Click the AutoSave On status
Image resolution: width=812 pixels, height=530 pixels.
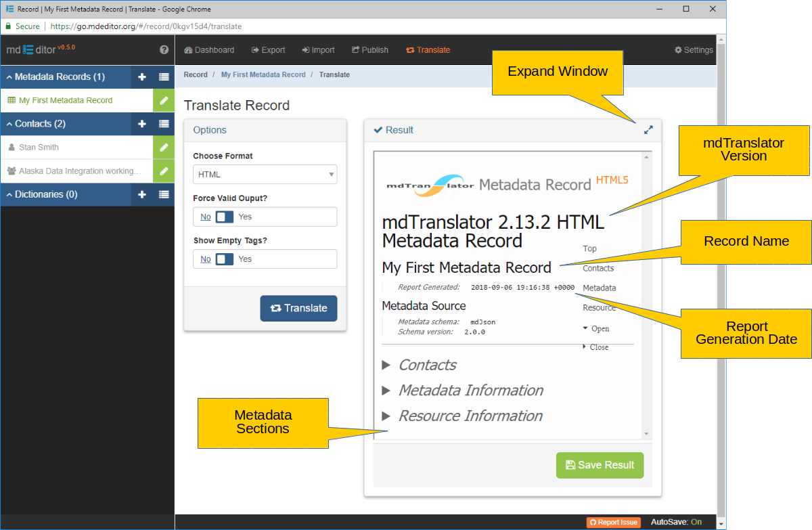click(677, 523)
